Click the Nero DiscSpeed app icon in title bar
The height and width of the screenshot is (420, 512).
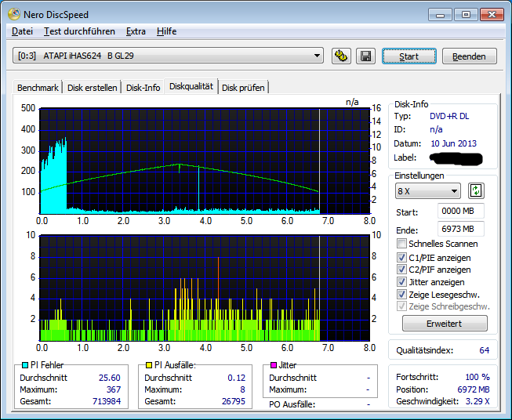coord(14,14)
